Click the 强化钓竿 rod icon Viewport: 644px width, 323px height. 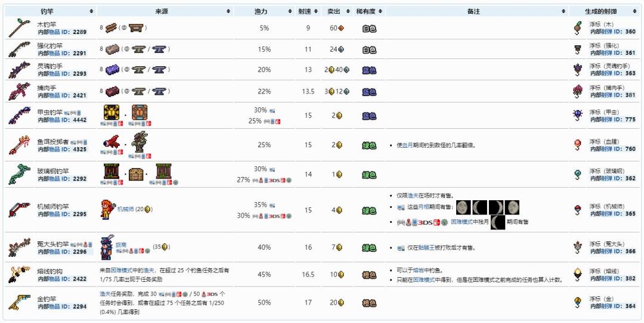pyautogui.click(x=19, y=49)
